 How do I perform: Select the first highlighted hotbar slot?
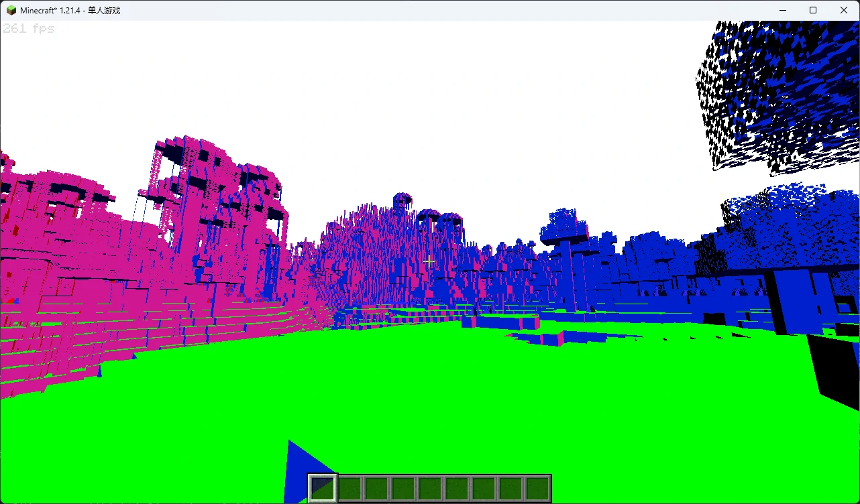pyautogui.click(x=322, y=488)
